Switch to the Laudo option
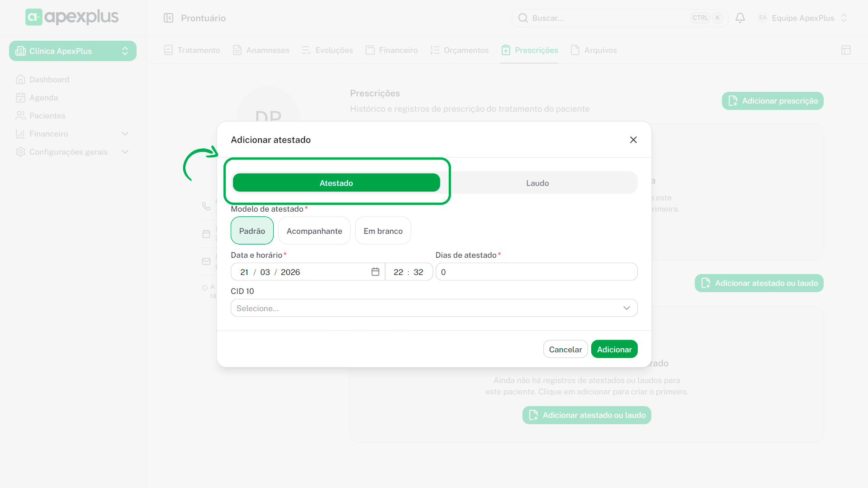 pos(537,183)
